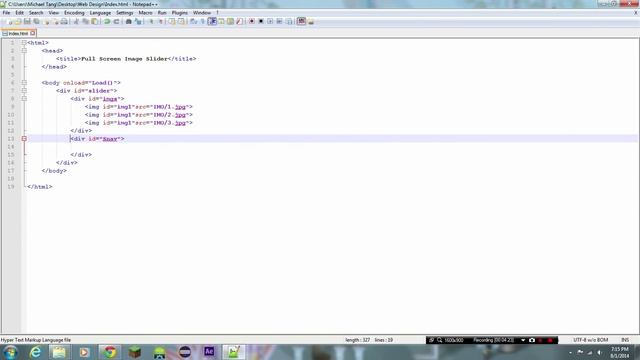The height and width of the screenshot is (360, 640).
Task: Click the Playback macro toolbar icon
Action: pyautogui.click(x=270, y=21)
